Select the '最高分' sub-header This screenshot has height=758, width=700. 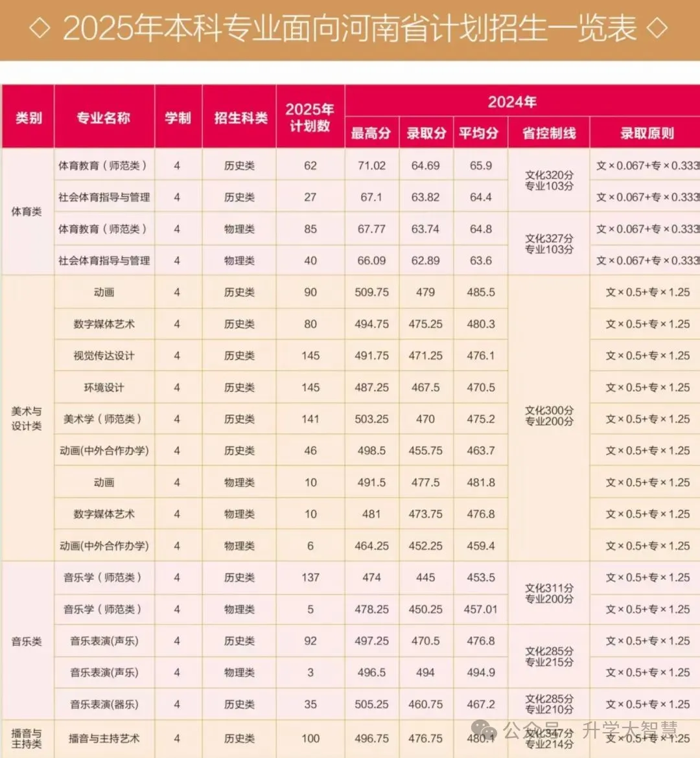(371, 133)
